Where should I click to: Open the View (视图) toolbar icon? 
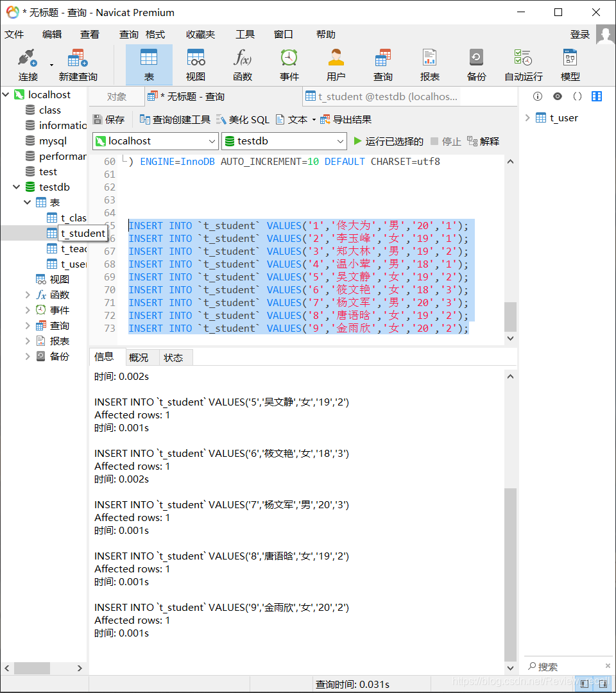point(195,65)
